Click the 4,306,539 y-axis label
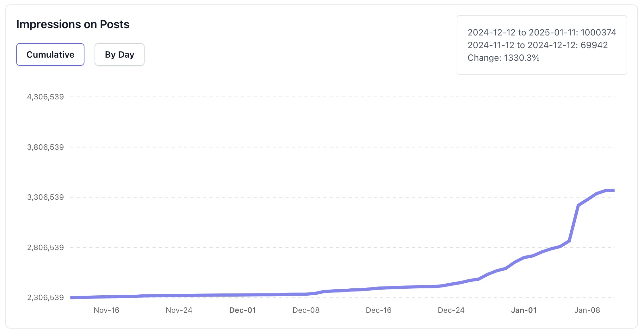 [46, 97]
